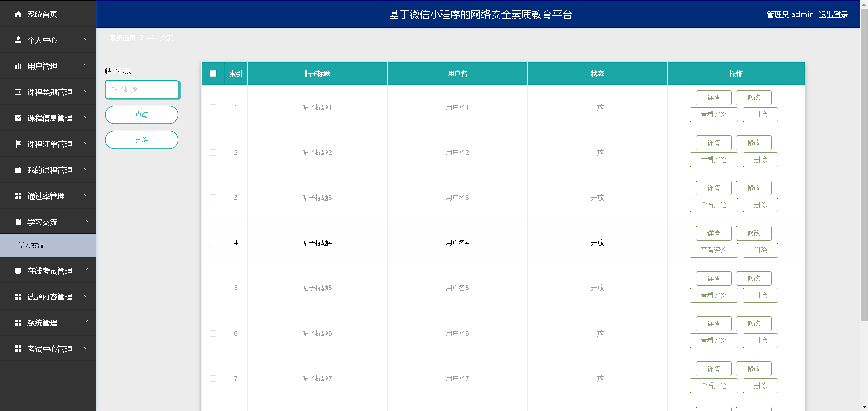Click the bar chart icon for 用户管理
This screenshot has width=868, height=411.
coord(18,66)
